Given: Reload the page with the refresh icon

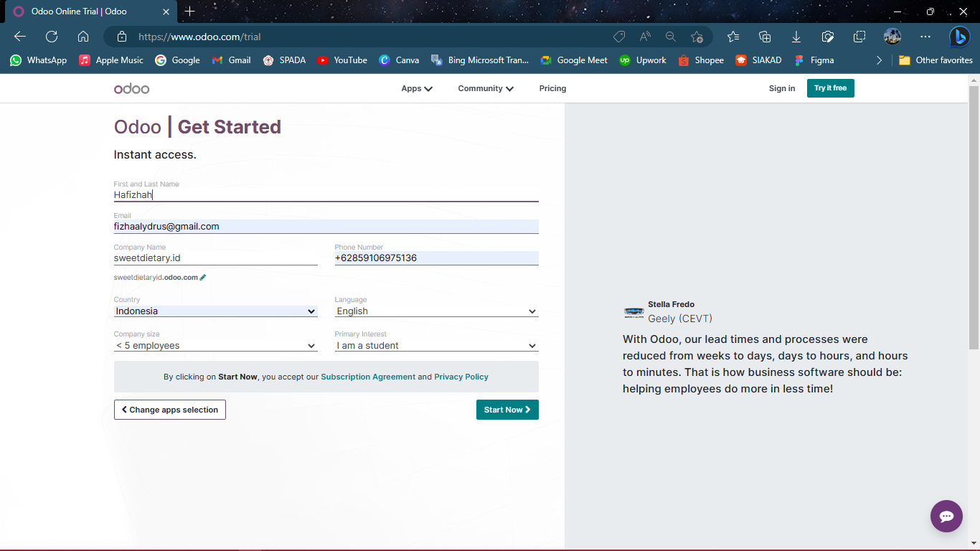Looking at the screenshot, I should click(x=52, y=37).
